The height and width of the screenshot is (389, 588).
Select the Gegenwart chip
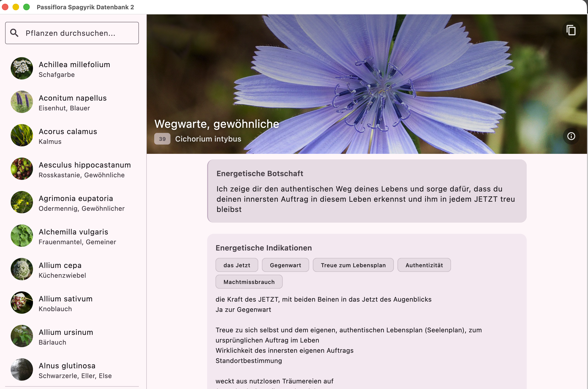point(285,265)
